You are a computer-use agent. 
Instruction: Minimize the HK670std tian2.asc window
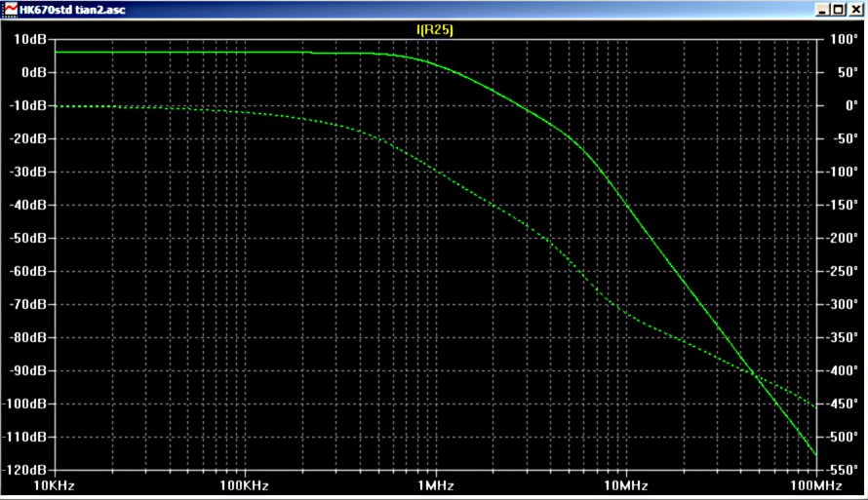822,10
